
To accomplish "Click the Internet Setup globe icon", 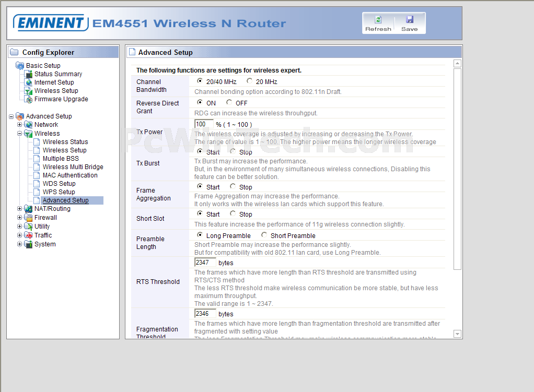I will [x=29, y=82].
